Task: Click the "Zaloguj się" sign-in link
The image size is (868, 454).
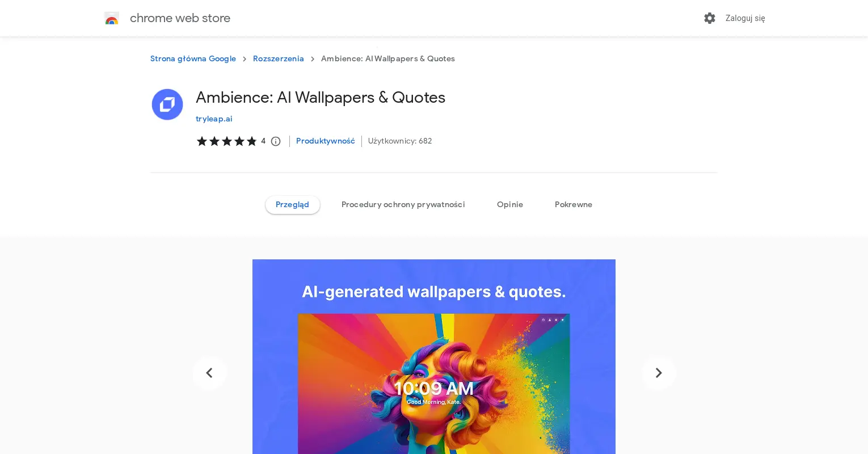Action: (745, 18)
